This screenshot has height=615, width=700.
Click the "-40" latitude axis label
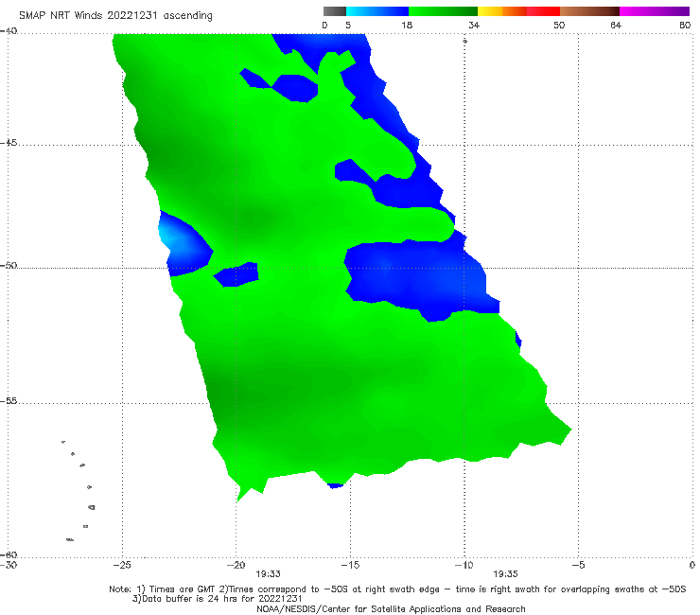pos(9,31)
